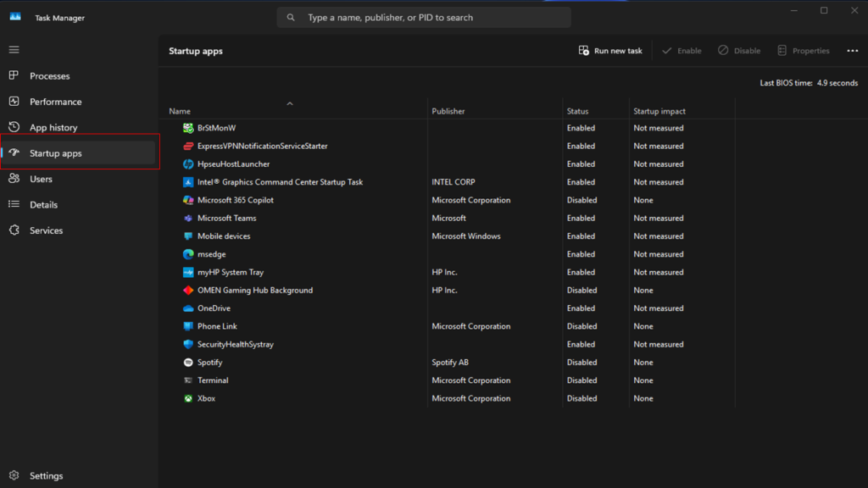This screenshot has height=488, width=868.
Task: Select the SecurityHealthSystray row name
Action: pos(236,344)
